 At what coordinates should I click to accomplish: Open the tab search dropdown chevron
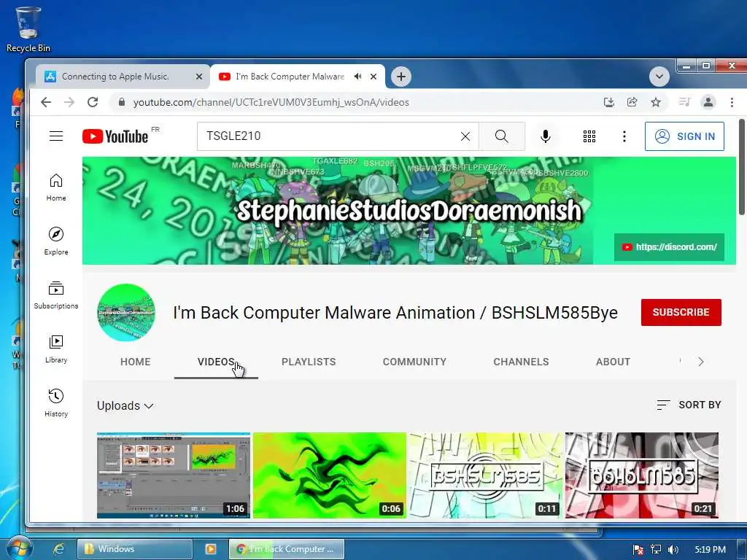click(x=659, y=77)
